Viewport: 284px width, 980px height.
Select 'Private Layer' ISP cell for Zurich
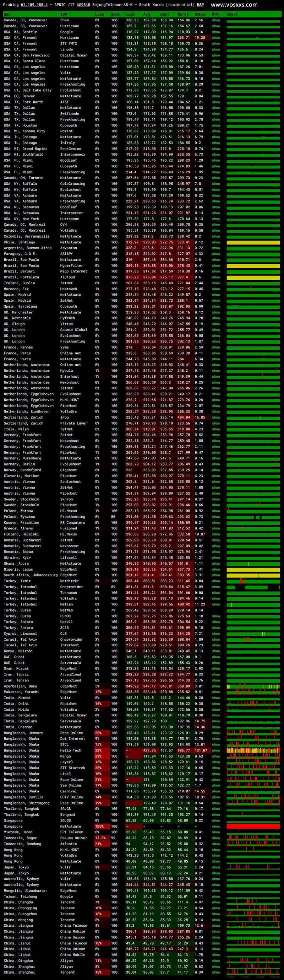[74, 423]
